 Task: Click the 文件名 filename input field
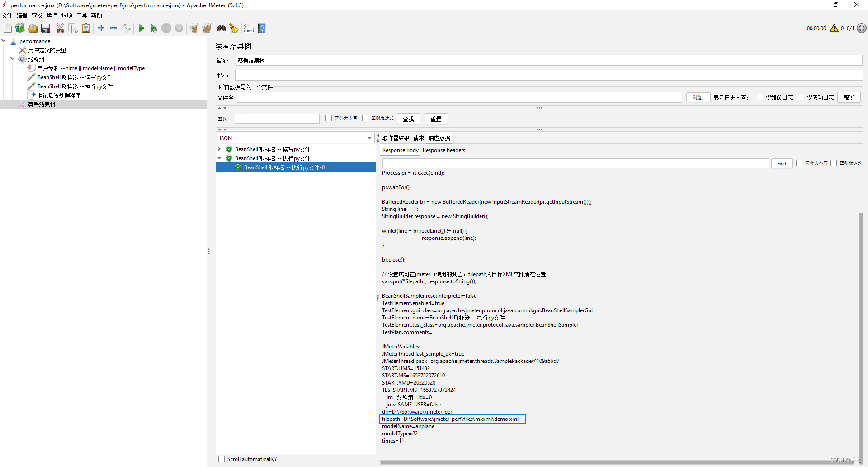tap(459, 97)
